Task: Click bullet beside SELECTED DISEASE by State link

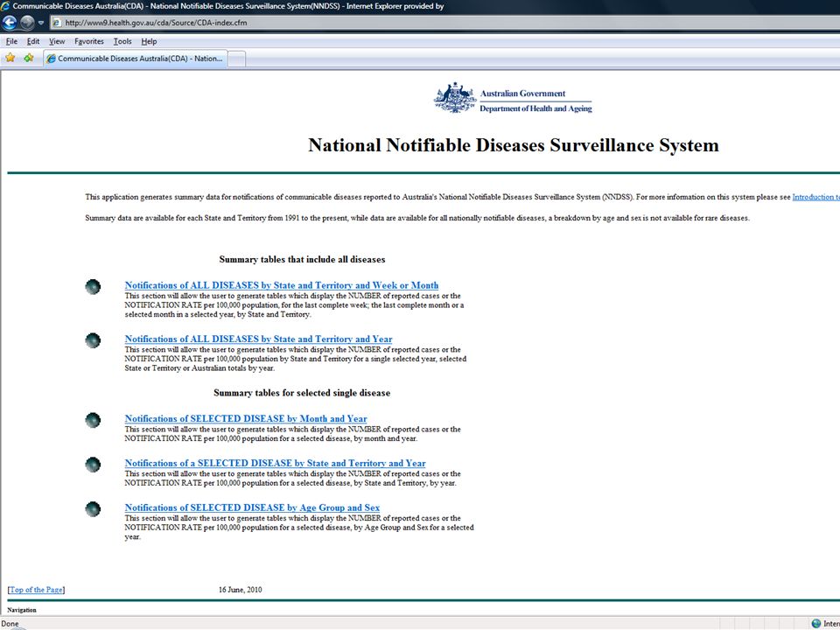Action: pyautogui.click(x=93, y=465)
